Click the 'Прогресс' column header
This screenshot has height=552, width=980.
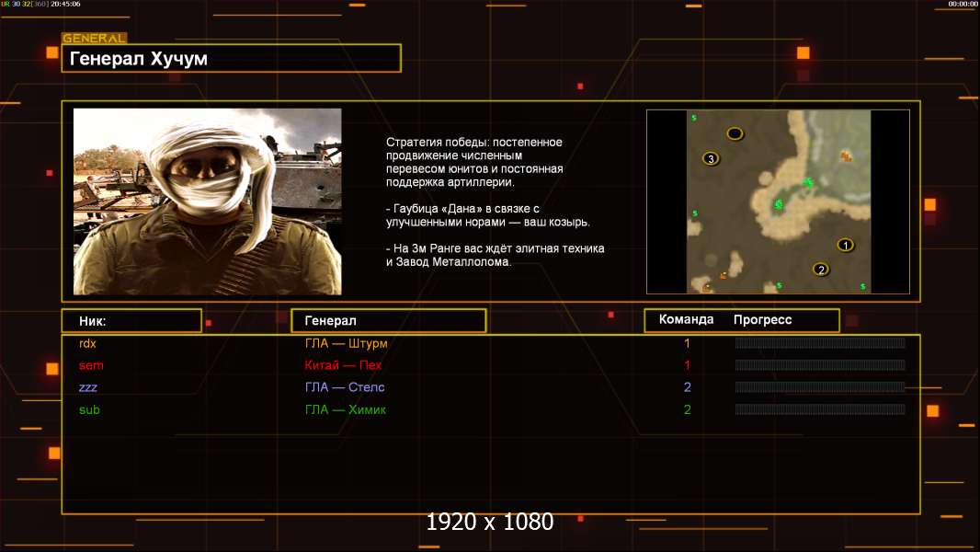[x=762, y=319]
